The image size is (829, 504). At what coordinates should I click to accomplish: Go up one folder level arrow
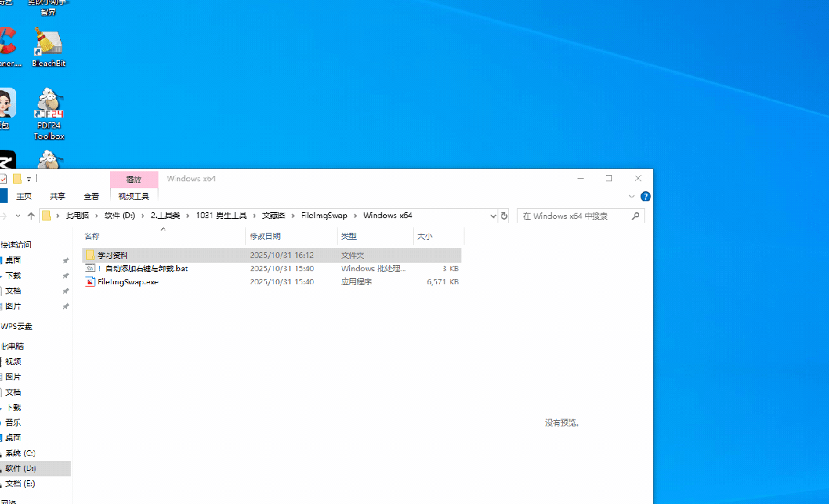pos(31,216)
